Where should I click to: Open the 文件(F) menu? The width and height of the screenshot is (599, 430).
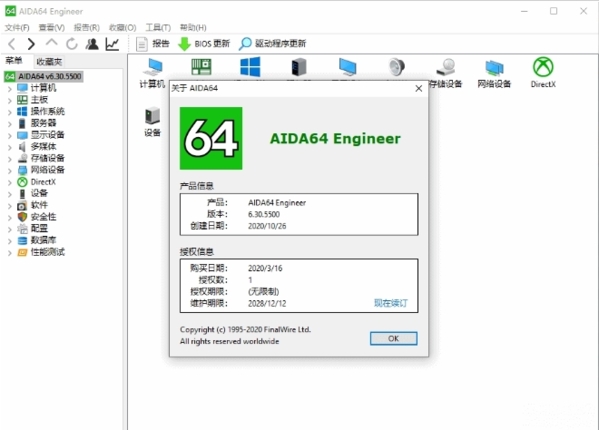(17, 27)
